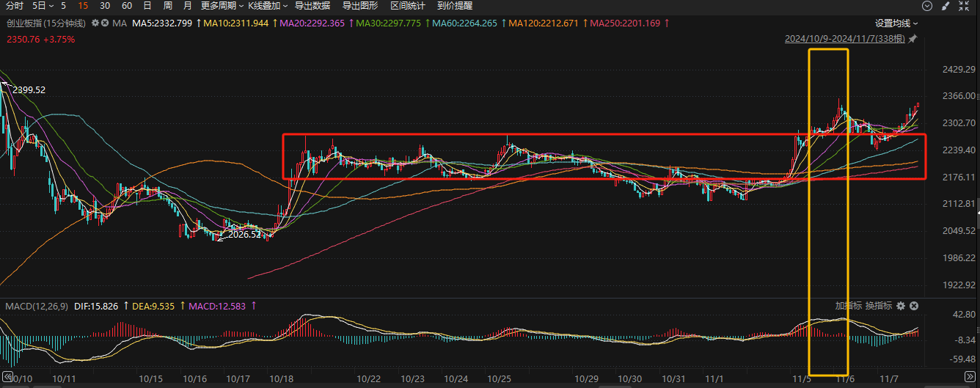Click the circled down-arrow icon at top right
Image resolution: width=980 pixels, height=388 pixels.
927,6
